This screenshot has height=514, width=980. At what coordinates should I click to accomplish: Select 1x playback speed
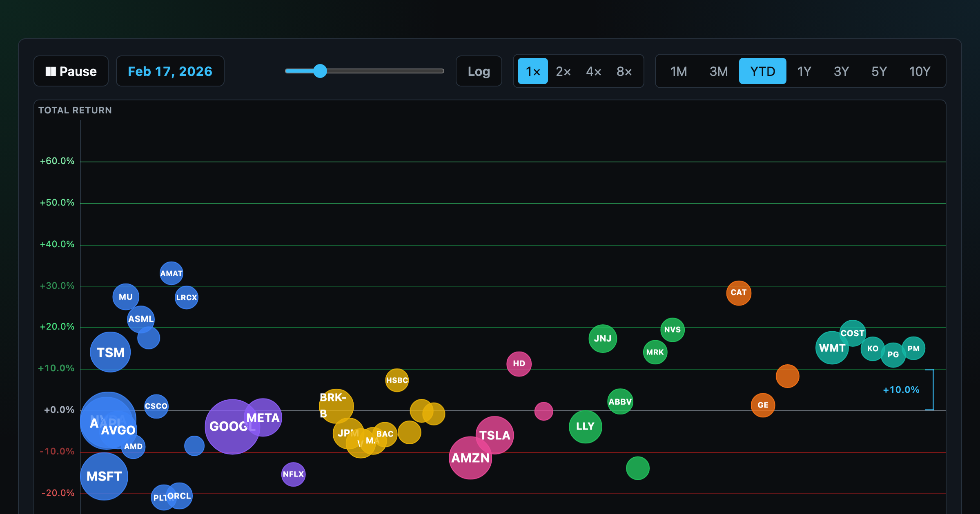(x=533, y=71)
